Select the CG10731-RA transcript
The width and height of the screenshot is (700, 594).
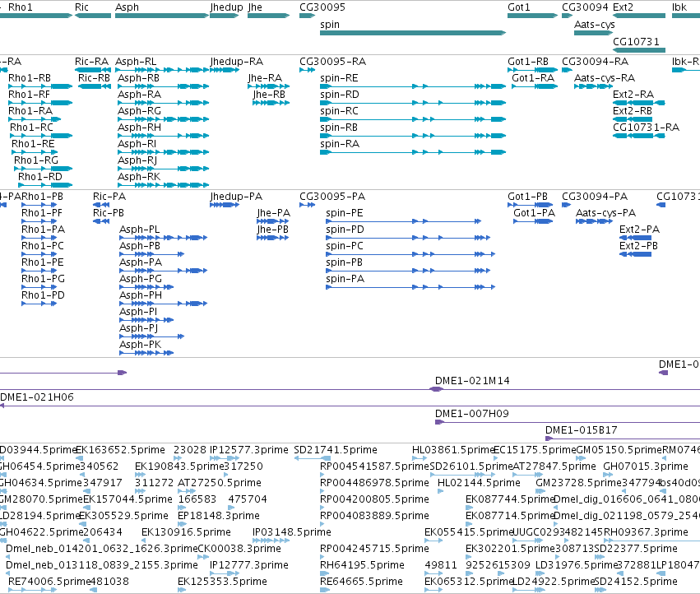(x=639, y=136)
